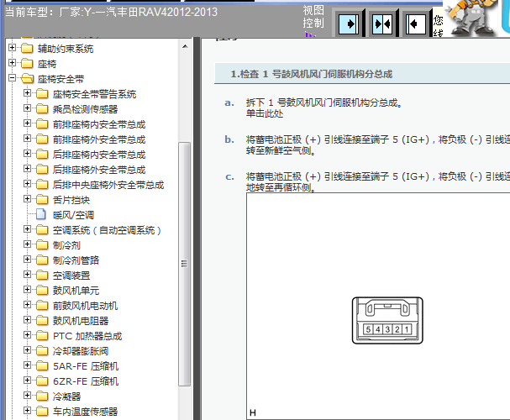Viewport: 510px width, 420px height.
Task: Select the 前鼓风机电动机 tree item
Action: (x=85, y=306)
